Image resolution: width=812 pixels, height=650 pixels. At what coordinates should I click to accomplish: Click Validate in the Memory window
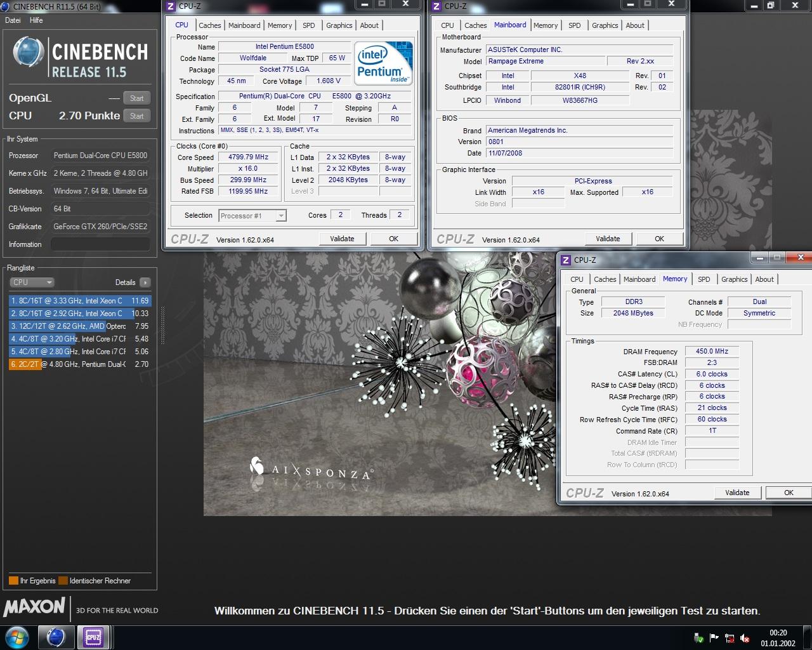tap(737, 493)
